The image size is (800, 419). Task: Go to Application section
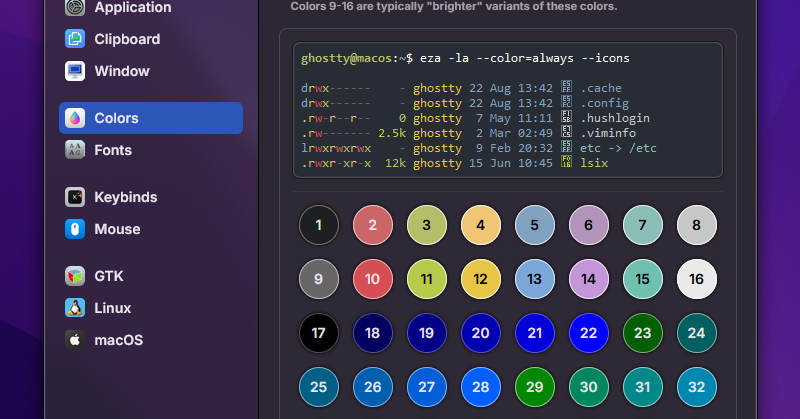[x=133, y=7]
